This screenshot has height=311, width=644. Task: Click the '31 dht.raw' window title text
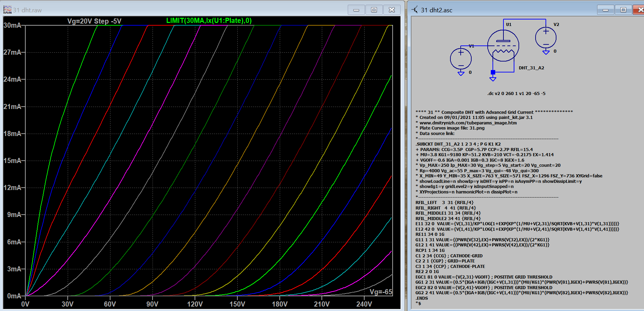27,10
